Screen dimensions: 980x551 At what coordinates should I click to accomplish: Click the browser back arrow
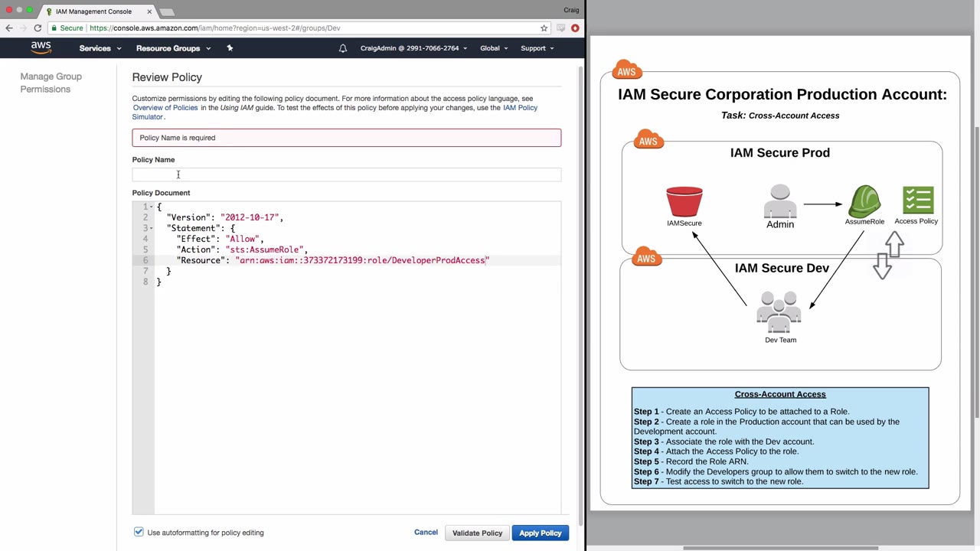9,28
